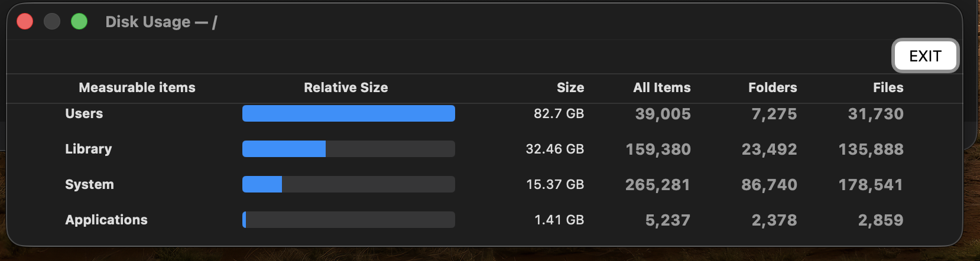Viewport: 980px width, 261px height.
Task: Sort by the Folders column header
Action: point(773,87)
